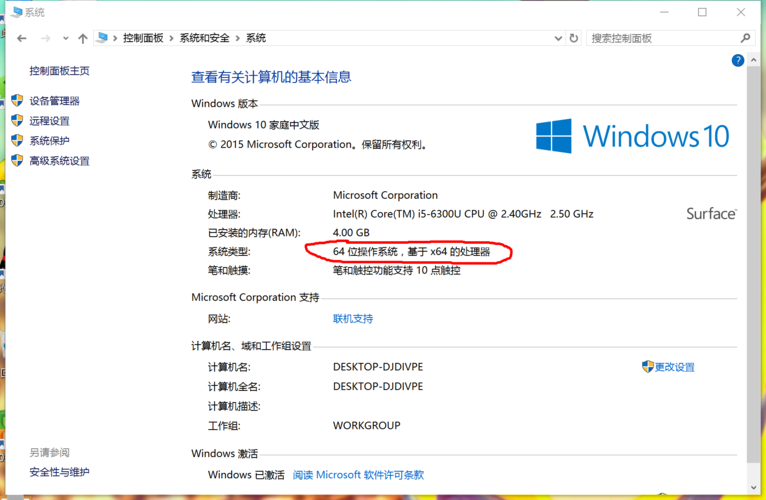Viewport: 766px width, 500px height.
Task: Click the shield icon beside 更改设置
Action: (x=647, y=367)
